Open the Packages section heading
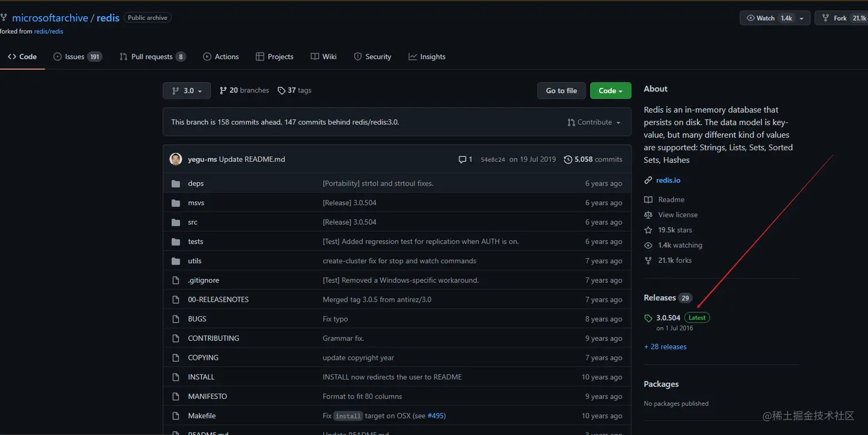The height and width of the screenshot is (435, 868). tap(661, 384)
